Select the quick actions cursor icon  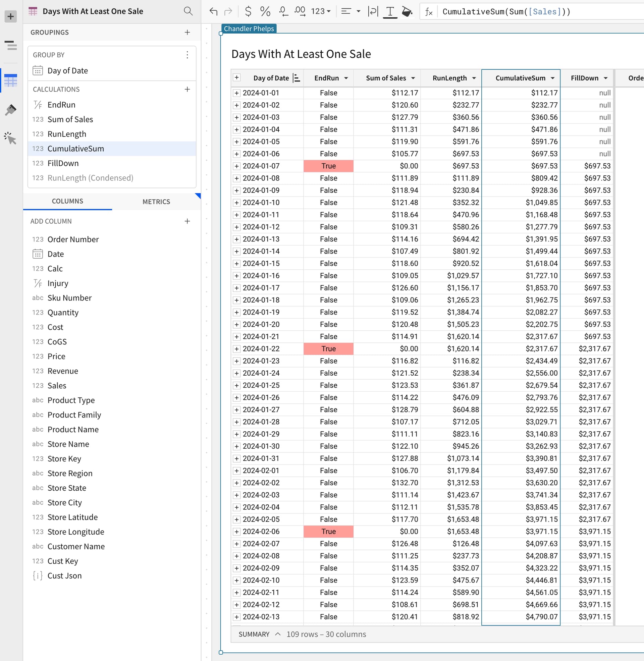coord(10,139)
